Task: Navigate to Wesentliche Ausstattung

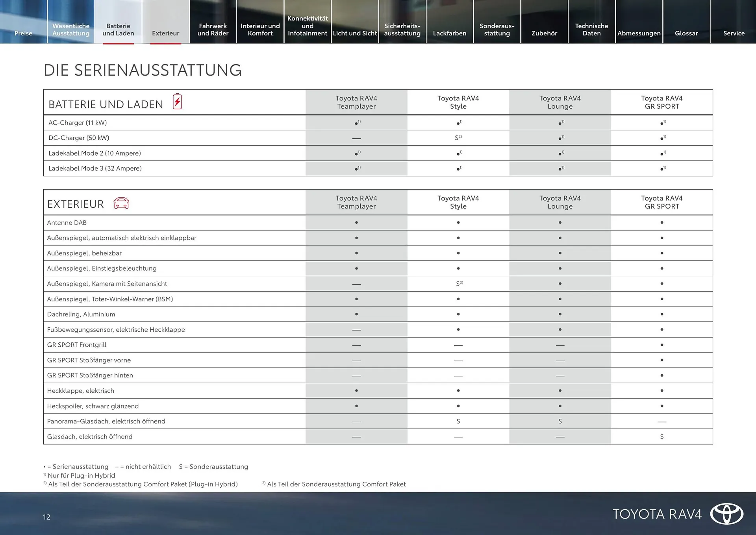Action: pos(70,29)
